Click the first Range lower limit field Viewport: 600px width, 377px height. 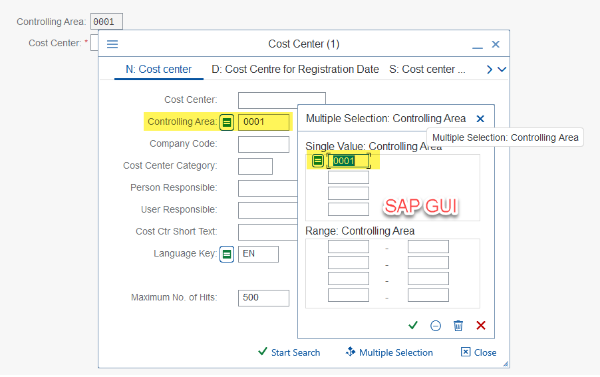348,246
